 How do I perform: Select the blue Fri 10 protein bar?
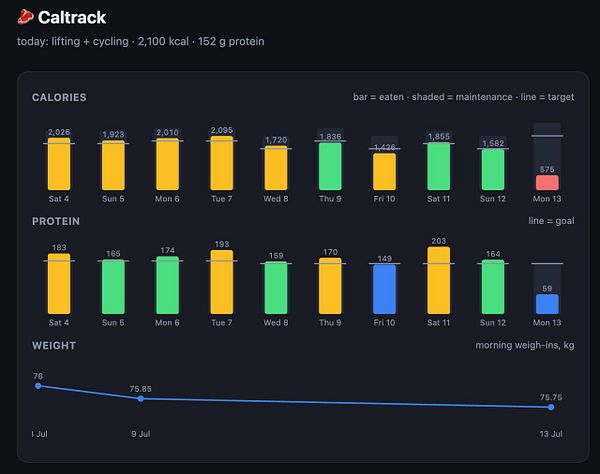pyautogui.click(x=385, y=290)
